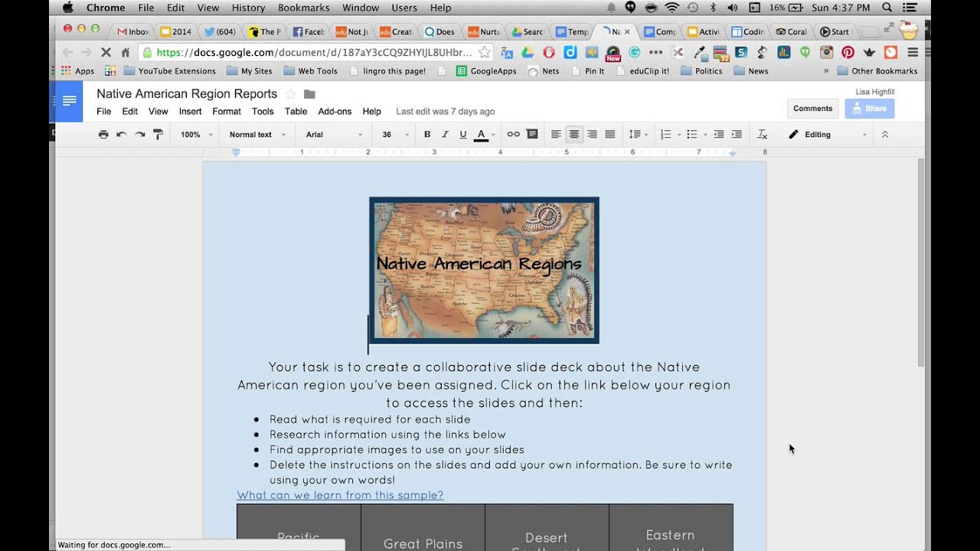
Task: Open the Normal text style dropdown
Action: (x=257, y=135)
